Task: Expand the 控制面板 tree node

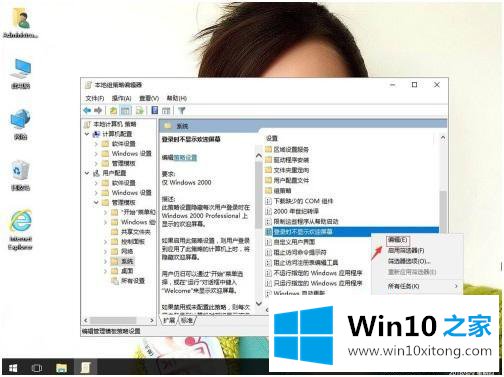Action: click(105, 242)
